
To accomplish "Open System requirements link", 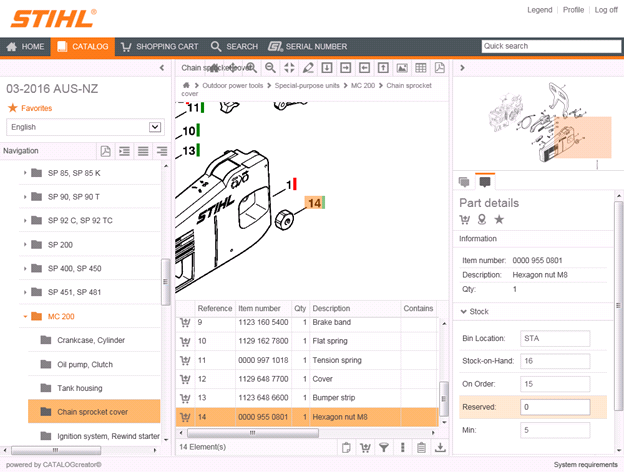I will tap(585, 465).
